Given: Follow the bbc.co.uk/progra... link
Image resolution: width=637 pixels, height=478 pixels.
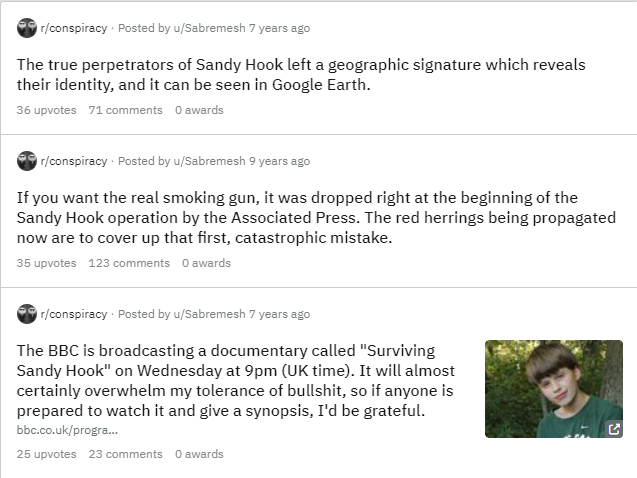Looking at the screenshot, I should click(67, 430).
